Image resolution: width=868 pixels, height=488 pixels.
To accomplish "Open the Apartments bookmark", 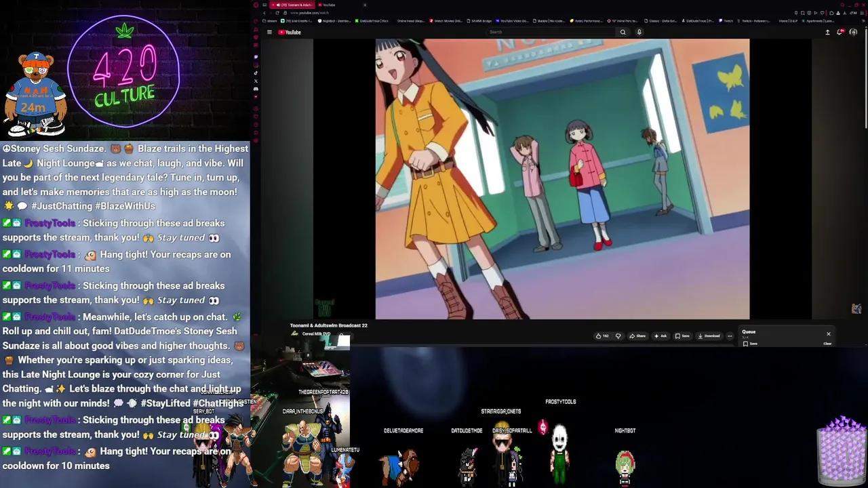I will click(x=819, y=21).
